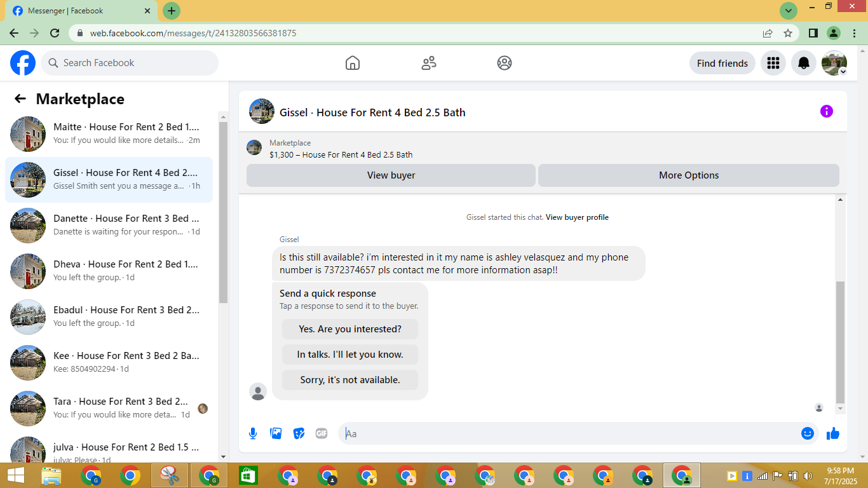Viewport: 868px width, 488px height.
Task: Click the Find friends button
Action: pyautogui.click(x=722, y=63)
